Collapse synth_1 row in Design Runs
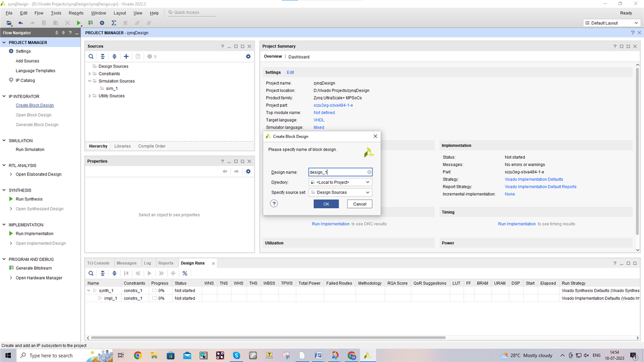The width and height of the screenshot is (644, 362). (x=89, y=291)
